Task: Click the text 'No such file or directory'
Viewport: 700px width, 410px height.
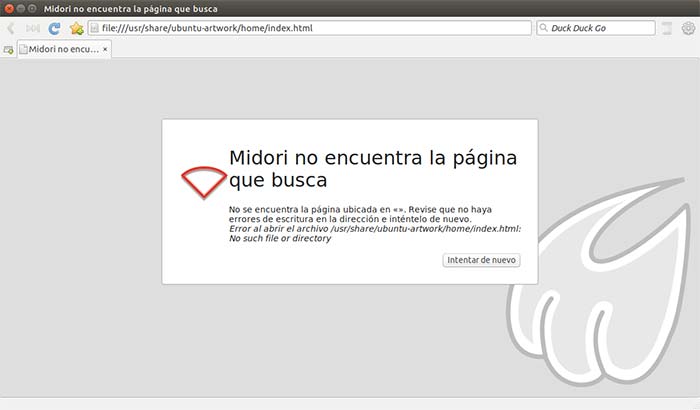Action: click(280, 238)
